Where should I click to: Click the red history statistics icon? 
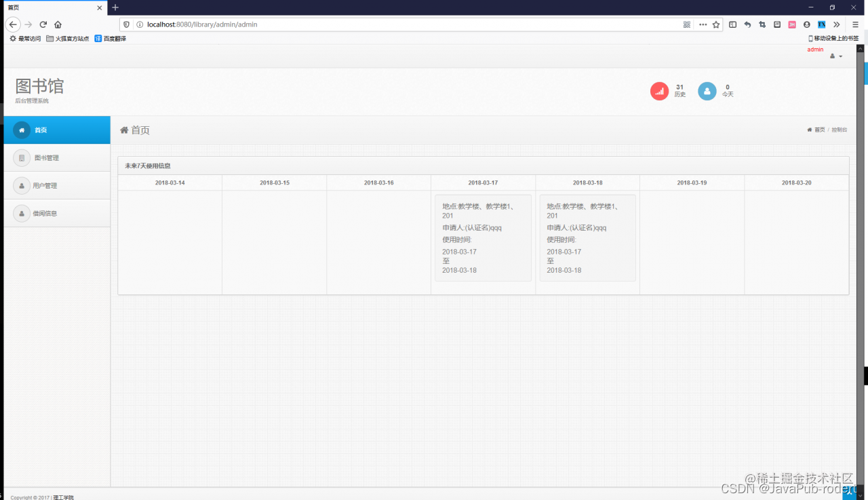coord(659,91)
